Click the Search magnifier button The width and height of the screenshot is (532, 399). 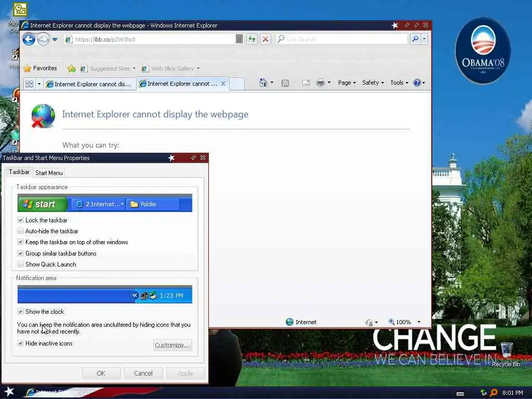415,39
